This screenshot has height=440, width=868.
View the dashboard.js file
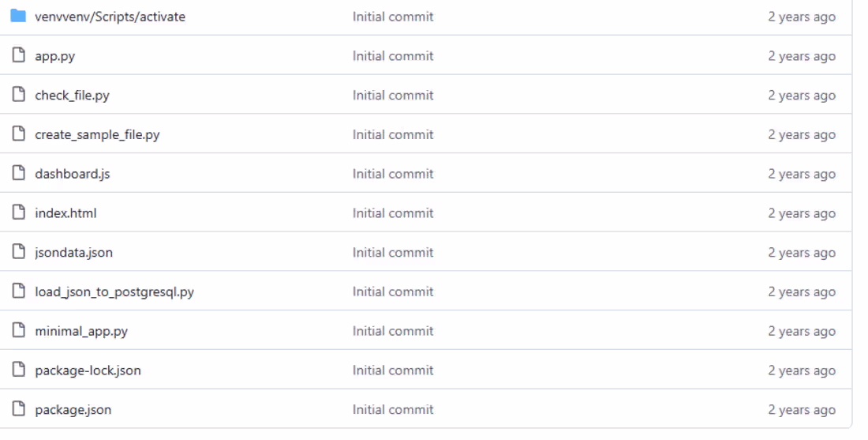point(72,174)
